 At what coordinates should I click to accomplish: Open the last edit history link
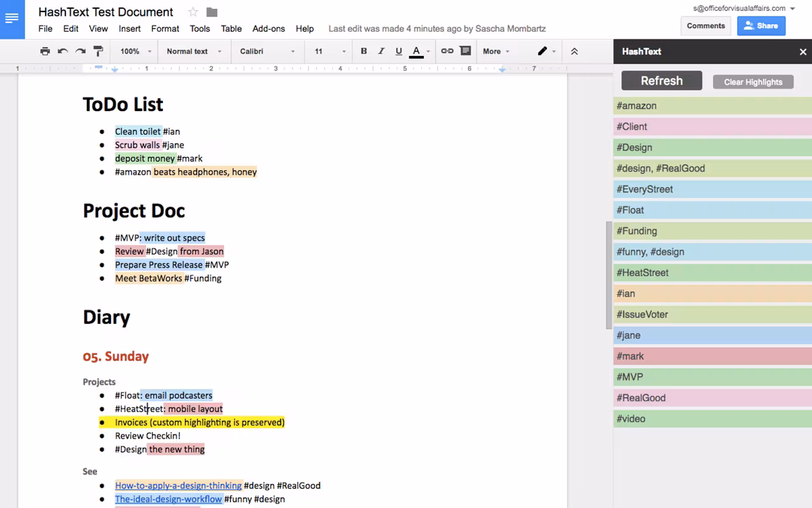437,29
